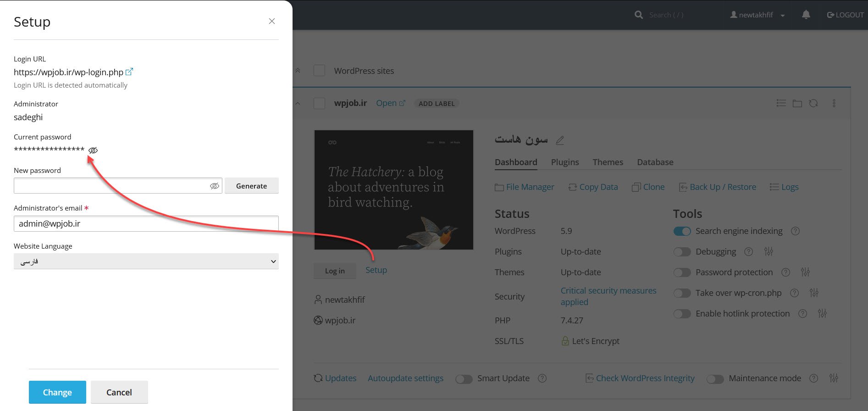Open login URL external link icon

coord(129,72)
